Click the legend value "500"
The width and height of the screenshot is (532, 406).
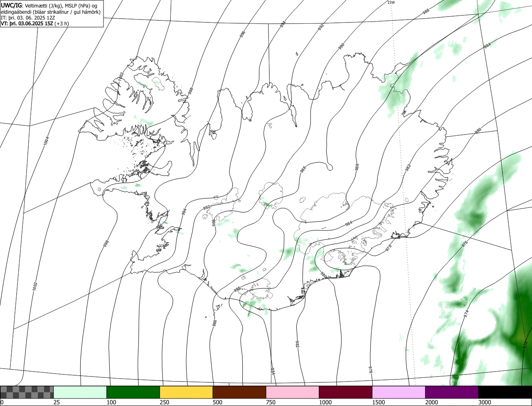point(217,402)
